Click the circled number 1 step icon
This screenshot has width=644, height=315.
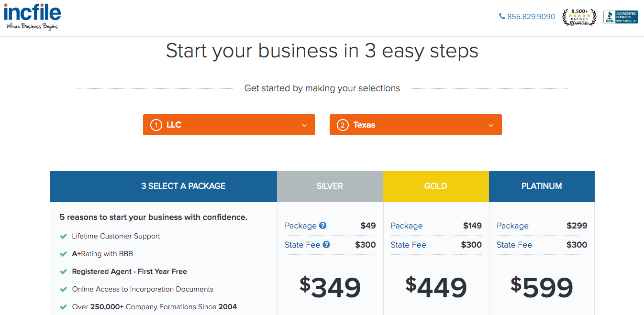click(156, 125)
